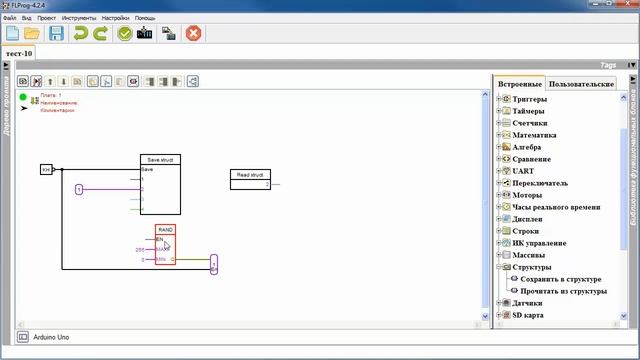Viewport: 640px width, 360px height.
Task: Expand the Математика library folder
Action: tap(498, 135)
